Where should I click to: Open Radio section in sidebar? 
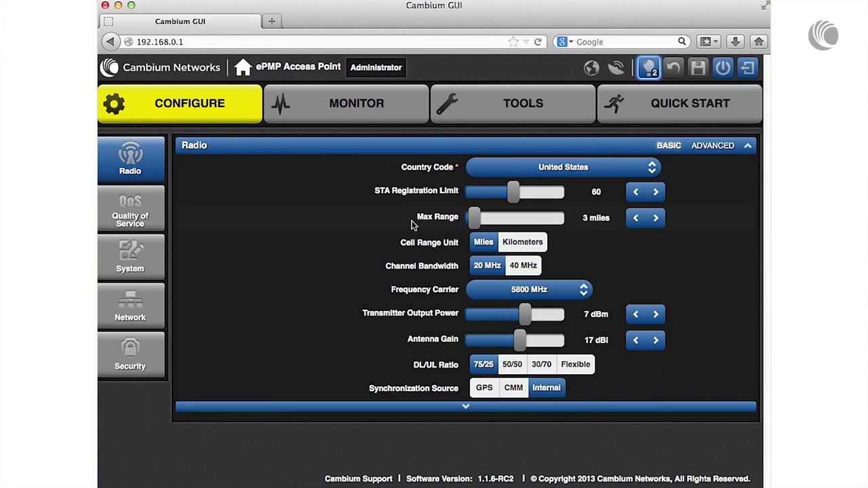click(x=130, y=159)
